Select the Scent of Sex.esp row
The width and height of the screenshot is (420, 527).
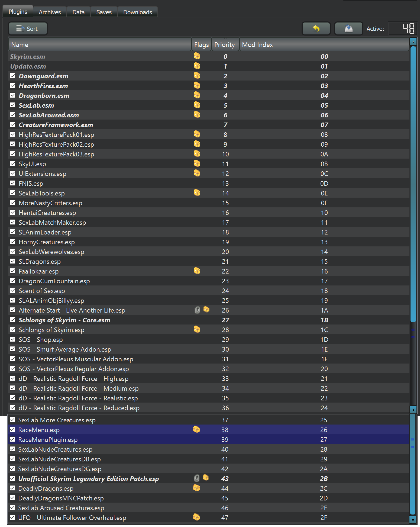point(209,291)
